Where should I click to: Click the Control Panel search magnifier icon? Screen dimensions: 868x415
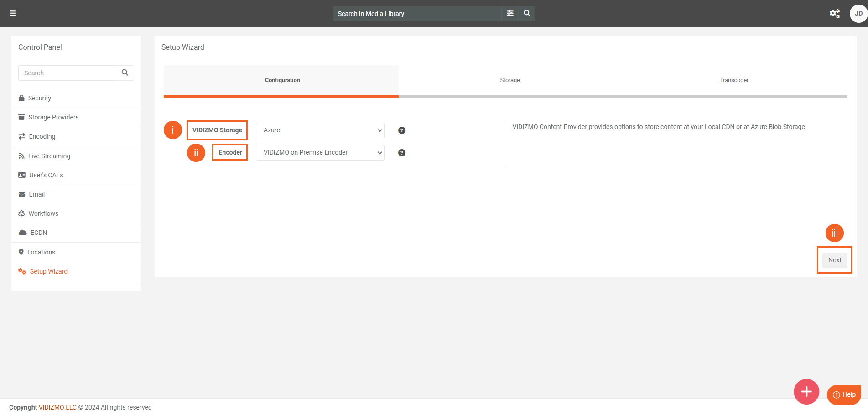point(125,73)
